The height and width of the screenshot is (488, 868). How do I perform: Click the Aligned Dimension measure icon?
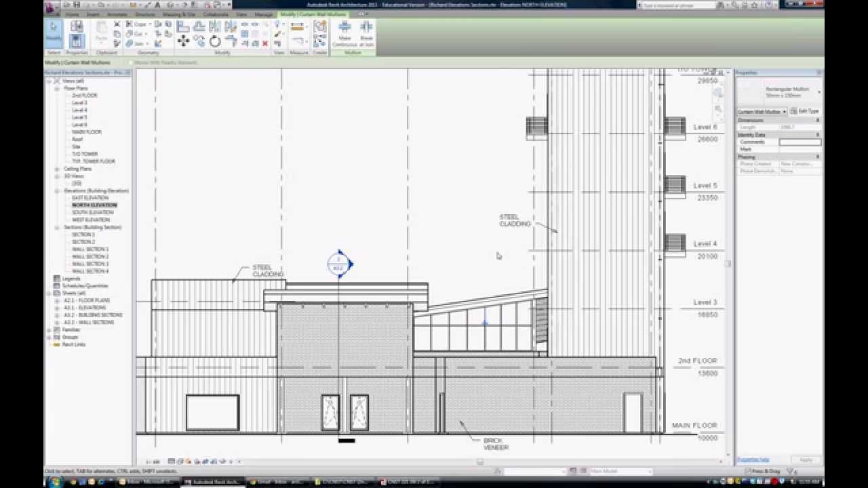tap(297, 27)
